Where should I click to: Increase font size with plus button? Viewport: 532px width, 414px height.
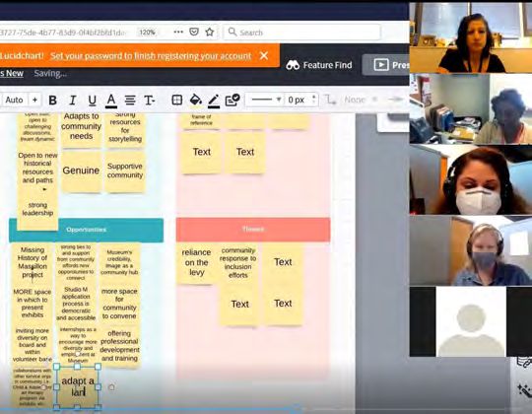click(34, 100)
